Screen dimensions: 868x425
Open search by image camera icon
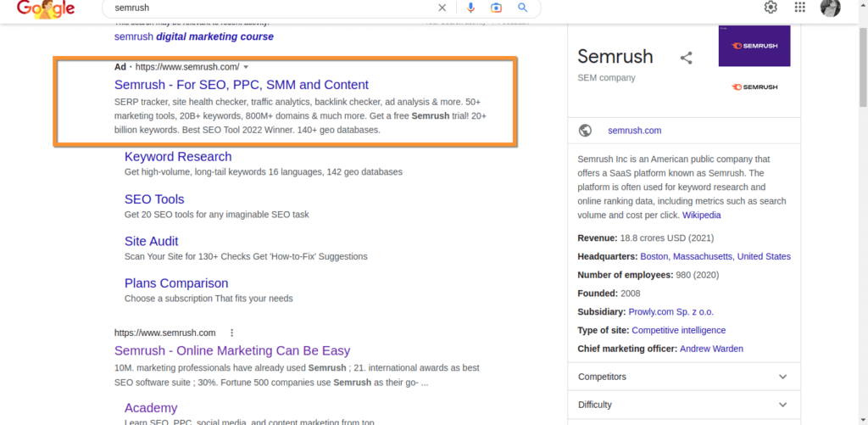coord(496,8)
